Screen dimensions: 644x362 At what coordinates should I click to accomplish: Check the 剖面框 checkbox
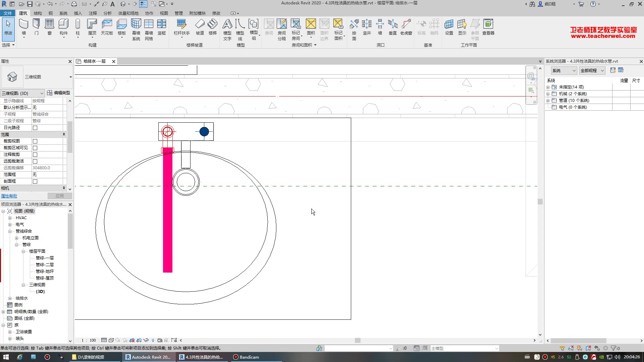[35, 181]
